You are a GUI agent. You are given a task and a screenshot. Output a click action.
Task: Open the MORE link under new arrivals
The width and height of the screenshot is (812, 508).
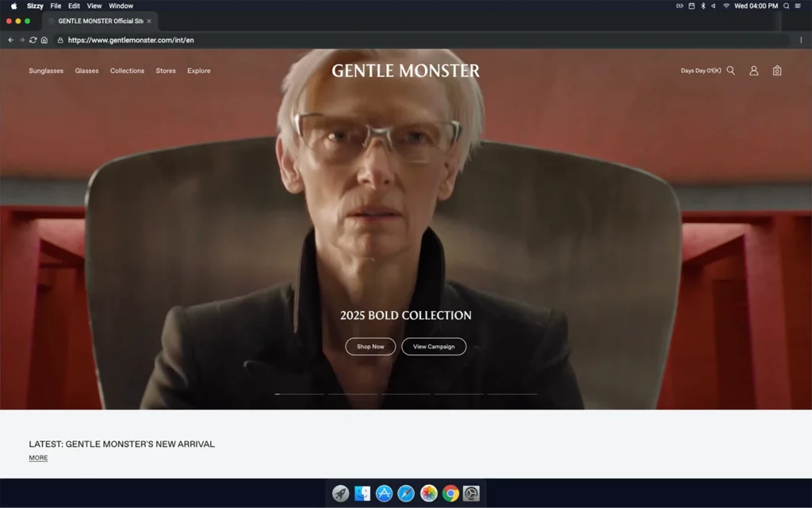coord(38,458)
